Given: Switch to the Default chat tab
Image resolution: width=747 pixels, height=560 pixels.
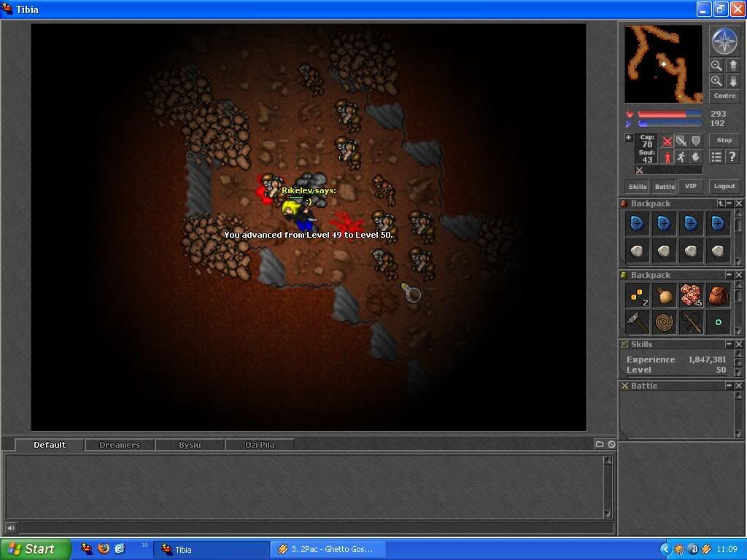Looking at the screenshot, I should (x=50, y=445).
